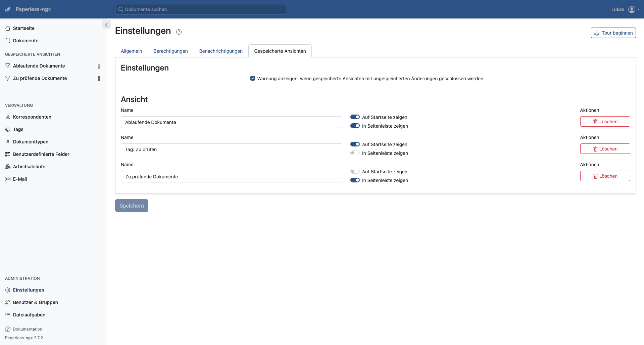This screenshot has height=345, width=644.
Task: Open the Arbeitsabläufe workflows icon
Action: pos(7,166)
